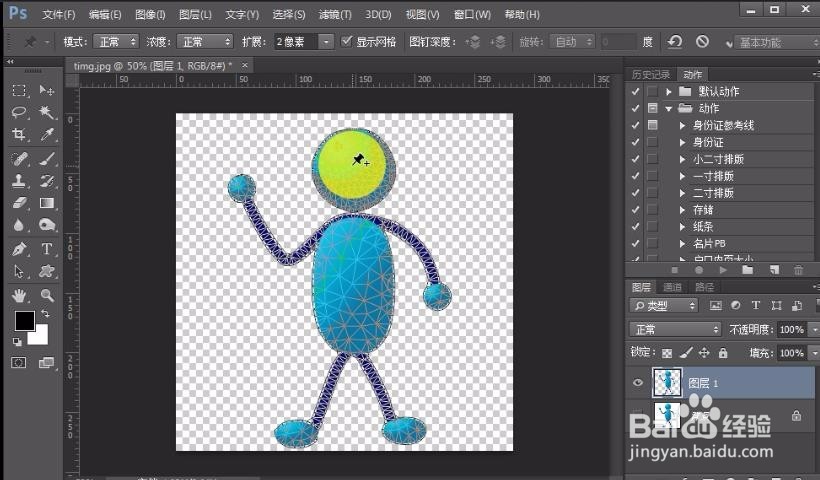The height and width of the screenshot is (480, 820).
Task: Open the 图像(I) menu
Action: [x=150, y=15]
